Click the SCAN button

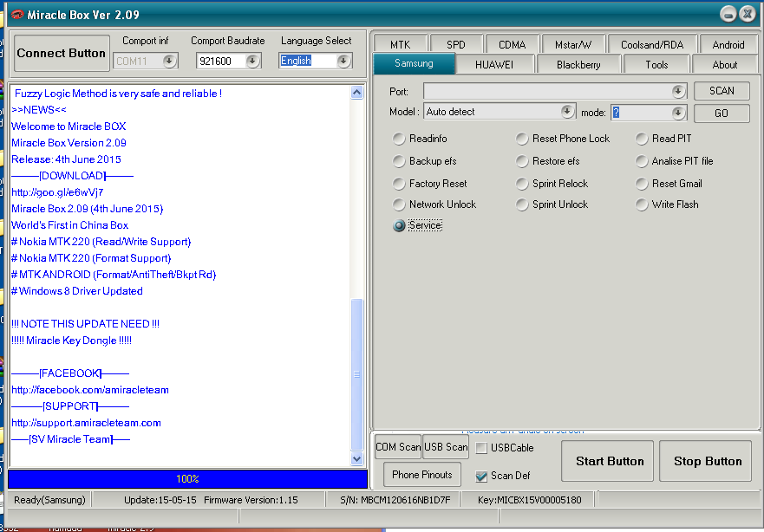[x=722, y=91]
